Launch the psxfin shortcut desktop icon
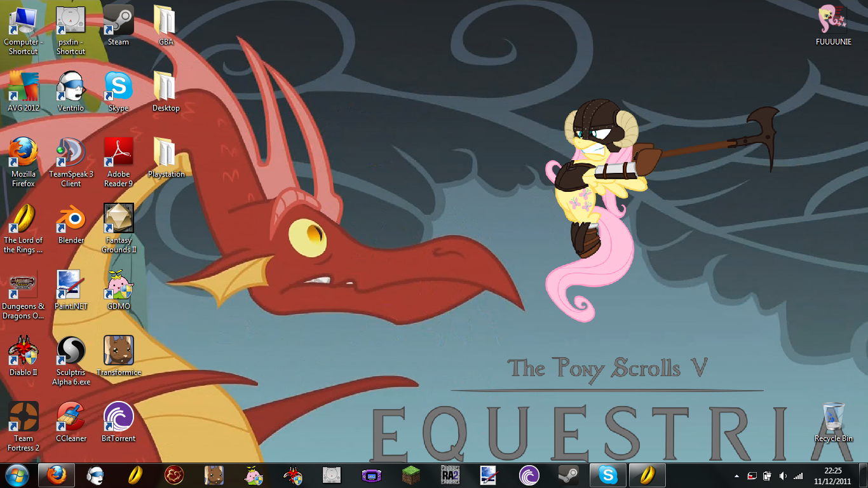Image resolution: width=868 pixels, height=488 pixels. point(71,30)
